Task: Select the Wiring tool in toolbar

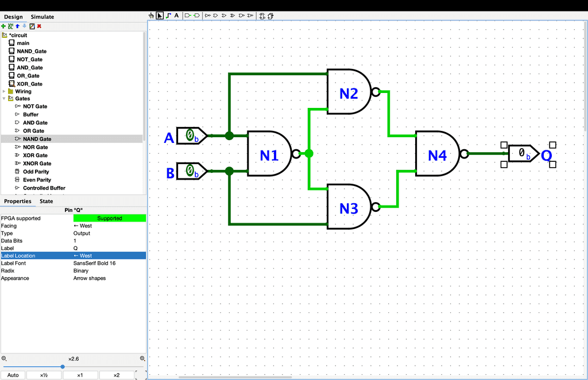Action: point(168,16)
